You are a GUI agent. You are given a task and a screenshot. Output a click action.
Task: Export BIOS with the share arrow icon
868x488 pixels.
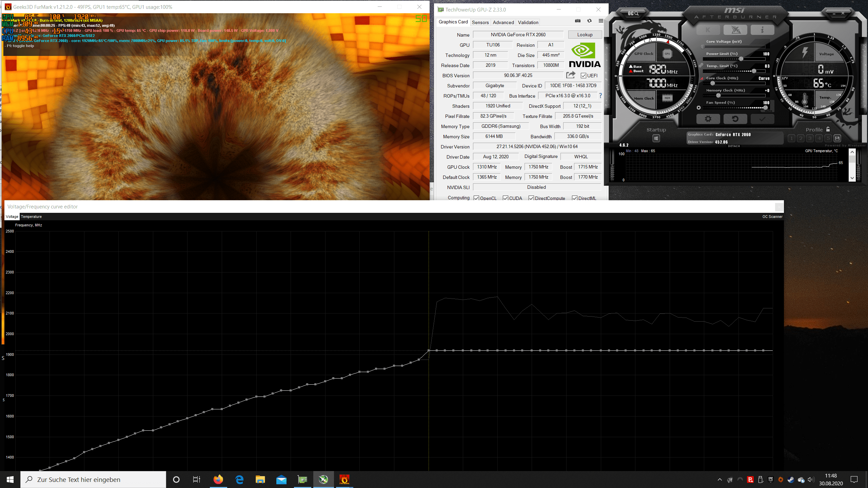point(571,75)
